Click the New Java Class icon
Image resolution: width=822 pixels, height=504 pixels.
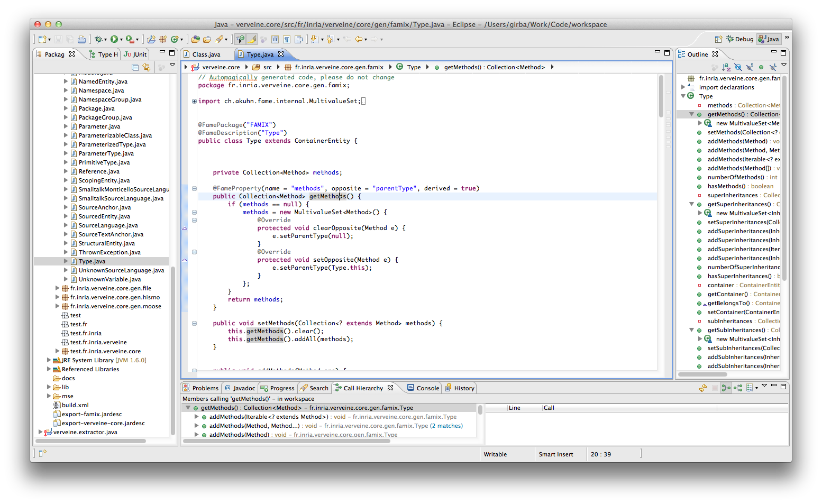(x=174, y=39)
